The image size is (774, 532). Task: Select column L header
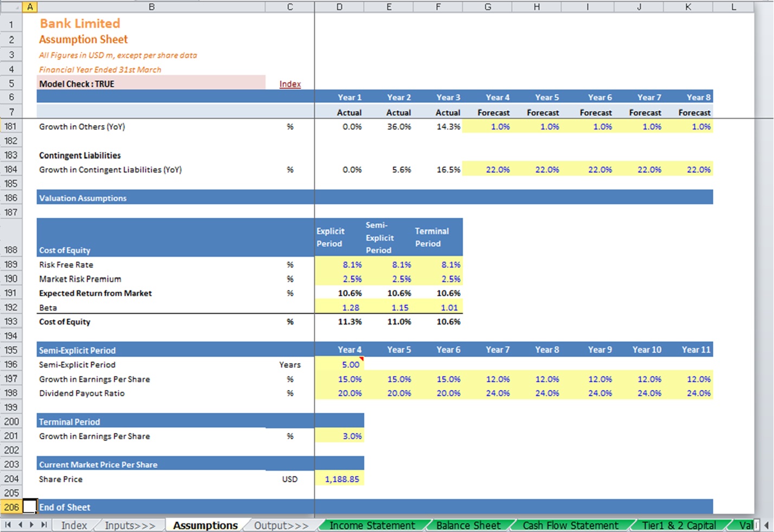(x=733, y=7)
